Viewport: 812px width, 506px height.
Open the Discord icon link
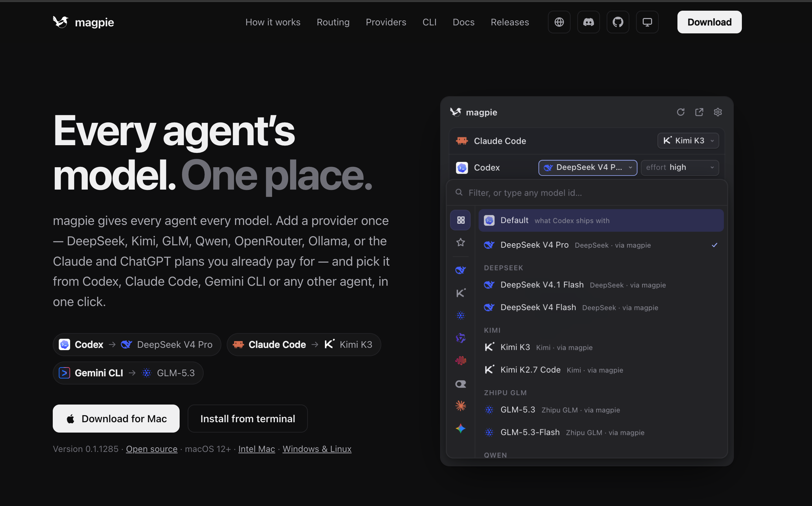tap(588, 22)
